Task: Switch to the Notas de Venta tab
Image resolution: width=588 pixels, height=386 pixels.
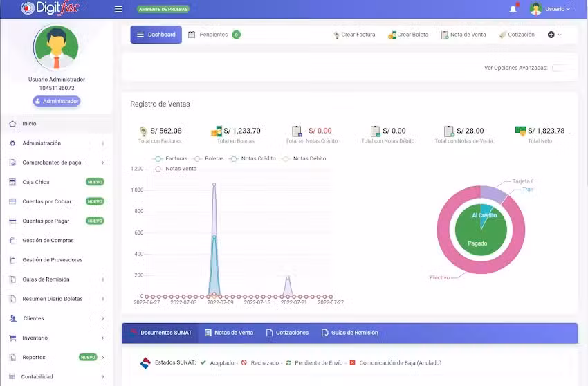Action: click(229, 333)
